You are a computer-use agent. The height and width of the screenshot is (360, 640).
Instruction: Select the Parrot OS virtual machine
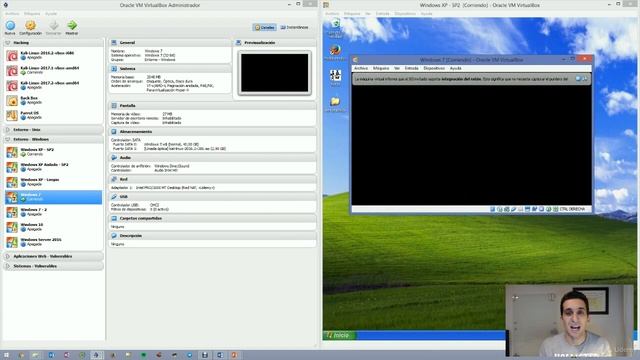(53, 116)
